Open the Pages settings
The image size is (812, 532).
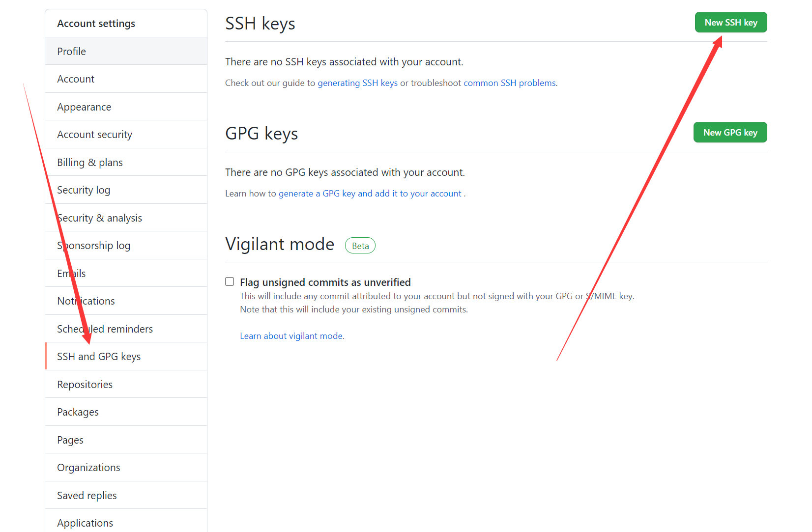[126, 440]
